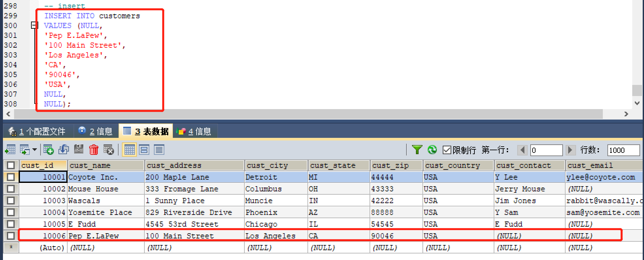Image resolution: width=644 pixels, height=260 pixels.
Task: Click the 第一行 first row input field
Action: (546, 150)
